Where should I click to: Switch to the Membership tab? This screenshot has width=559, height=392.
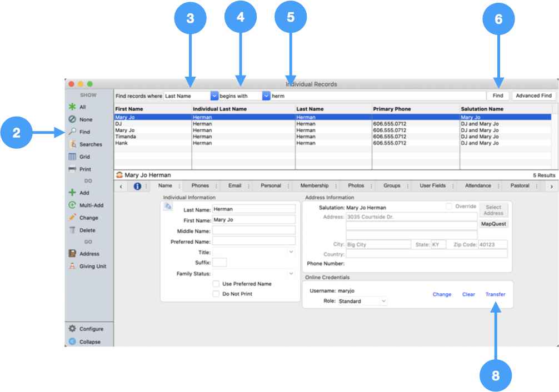click(x=314, y=186)
